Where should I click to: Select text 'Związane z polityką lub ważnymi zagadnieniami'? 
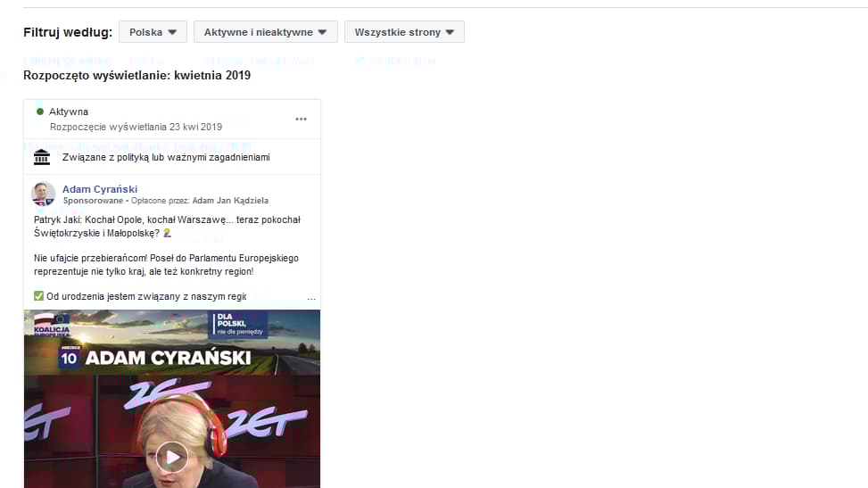pyautogui.click(x=166, y=157)
